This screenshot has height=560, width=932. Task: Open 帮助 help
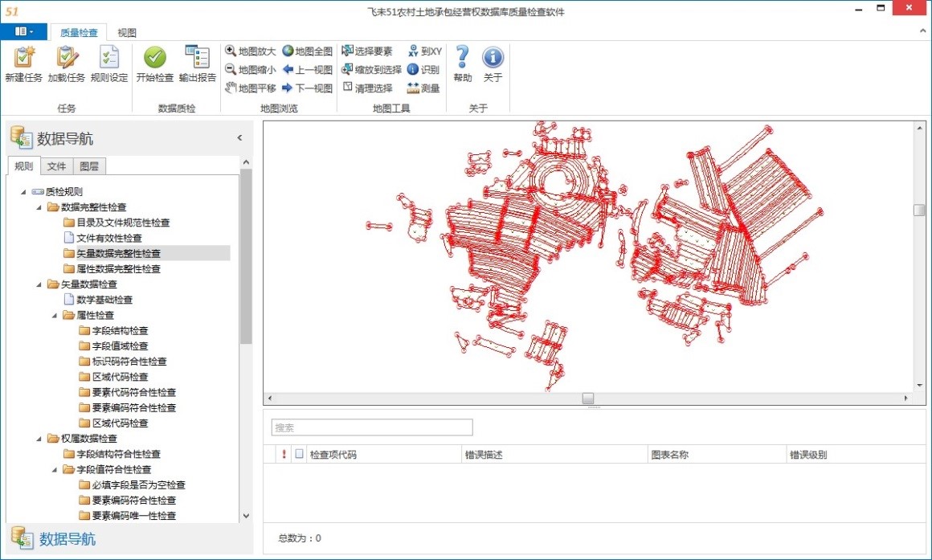463,64
